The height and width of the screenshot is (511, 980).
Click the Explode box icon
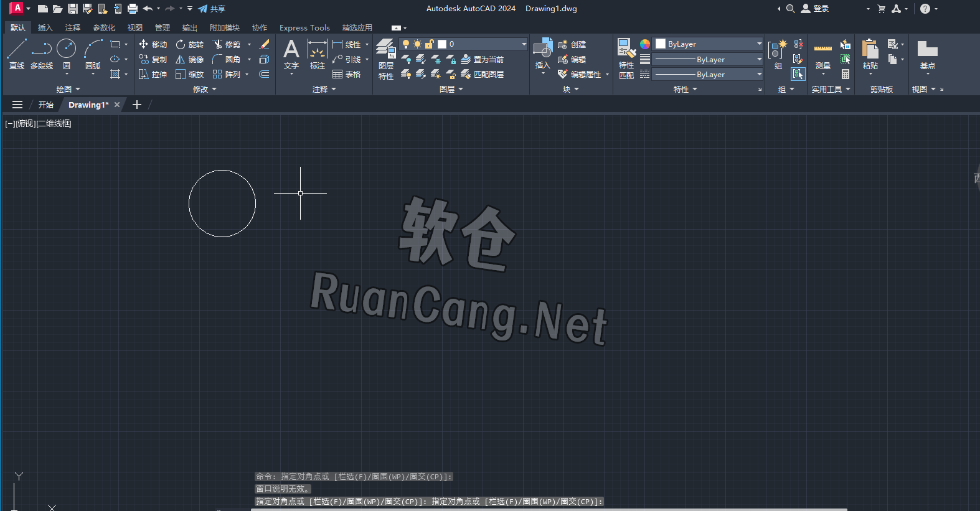(264, 59)
